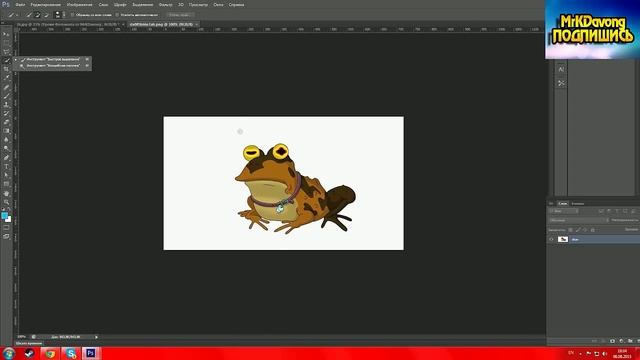The image size is (640, 360).
Task: Click the foreground color swatch
Action: (4, 216)
